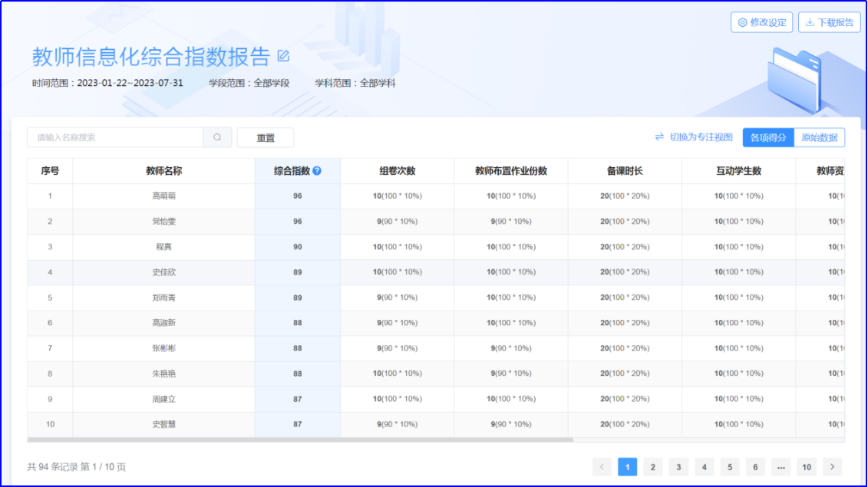868x487 pixels.
Task: Click the horizontal table scrollbar
Action: [299, 440]
